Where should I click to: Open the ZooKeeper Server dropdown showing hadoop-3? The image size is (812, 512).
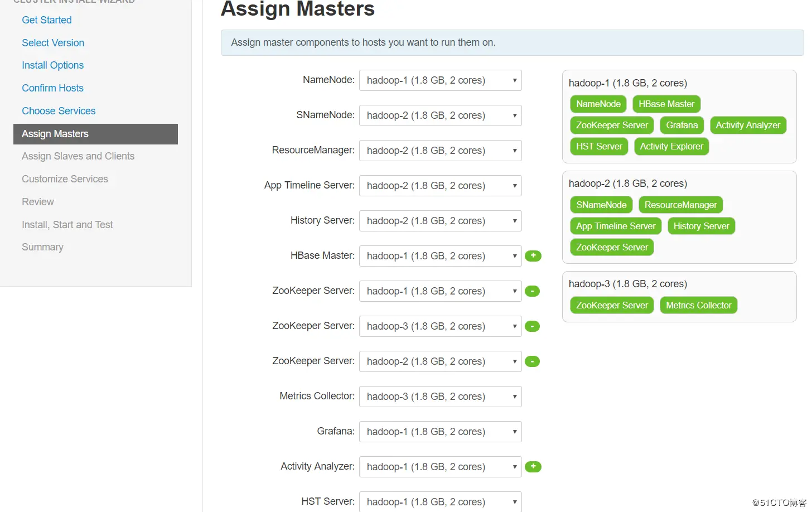coord(441,326)
